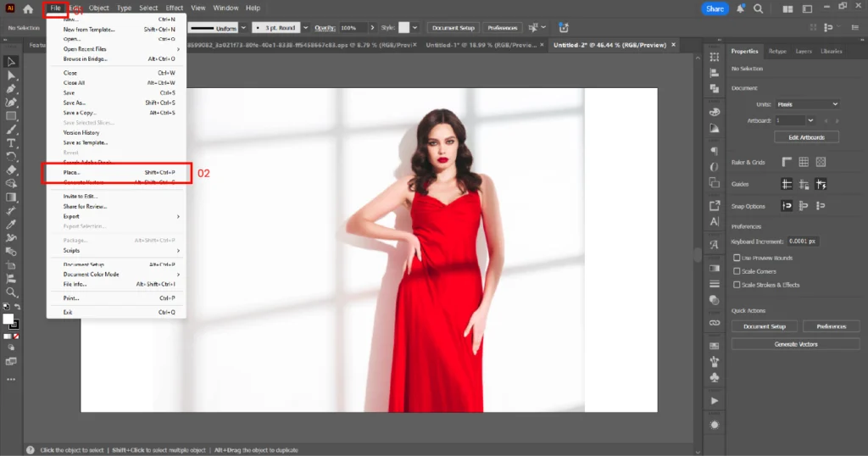Open the notifications bell icon

(740, 8)
